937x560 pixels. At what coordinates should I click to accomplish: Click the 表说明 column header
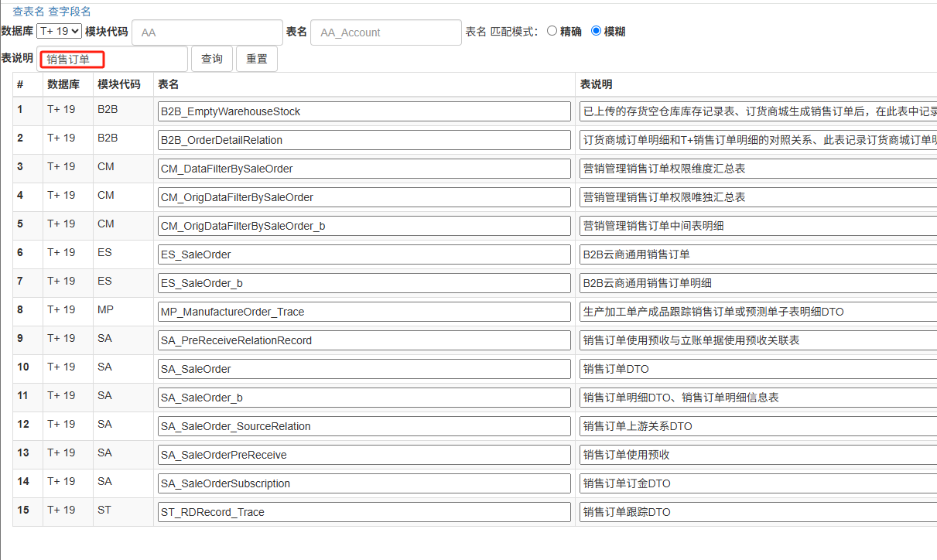pyautogui.click(x=597, y=84)
